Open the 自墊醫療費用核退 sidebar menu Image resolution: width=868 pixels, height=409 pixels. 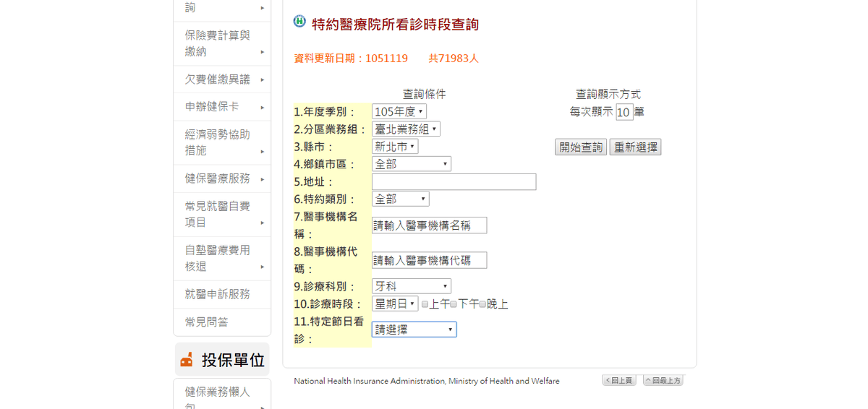pos(222,258)
